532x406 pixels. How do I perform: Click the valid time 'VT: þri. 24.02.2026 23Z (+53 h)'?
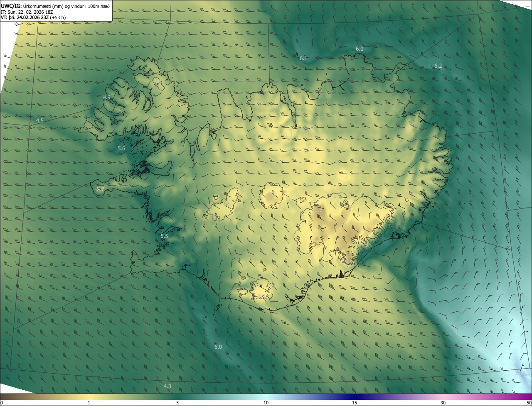(33, 17)
